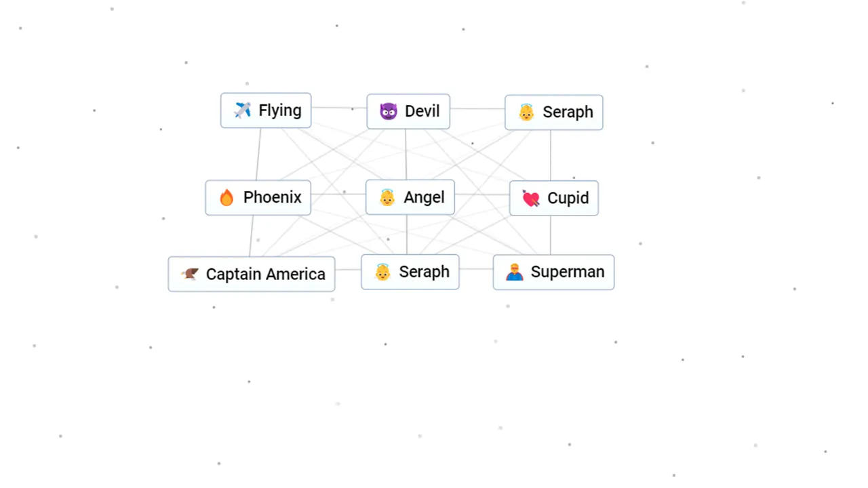Click the airplane emoji on Flying
This screenshot has height=488, width=868.
(242, 110)
